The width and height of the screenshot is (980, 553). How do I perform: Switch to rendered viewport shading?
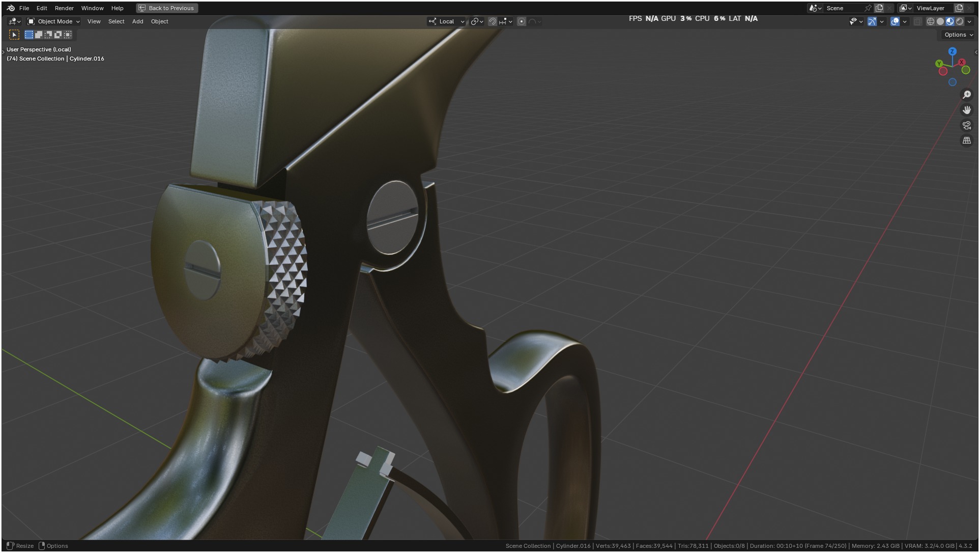tap(960, 21)
